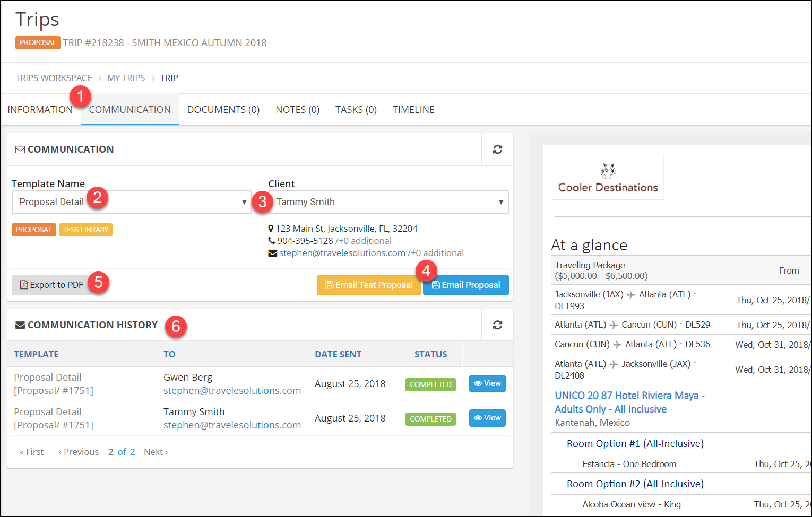Open the Notes (0) tab
This screenshot has height=517, width=812.
(298, 110)
